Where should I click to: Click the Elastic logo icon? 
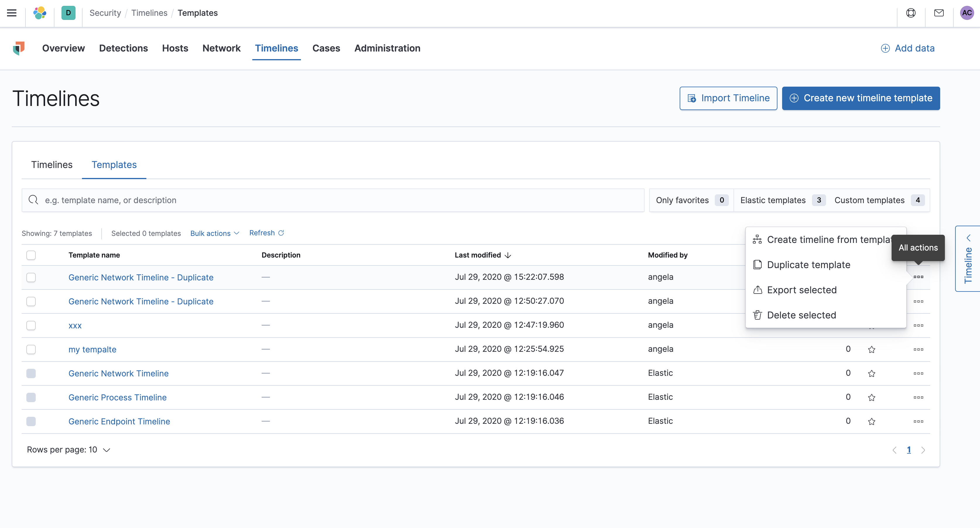coord(40,13)
